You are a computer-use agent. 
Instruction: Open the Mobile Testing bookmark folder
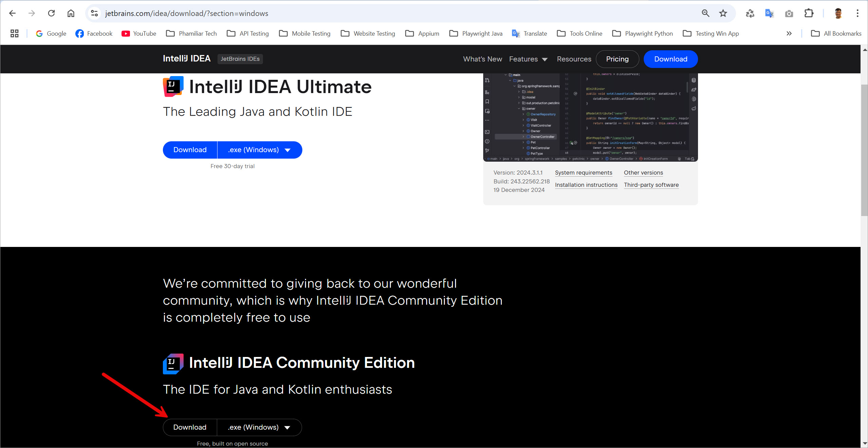305,33
